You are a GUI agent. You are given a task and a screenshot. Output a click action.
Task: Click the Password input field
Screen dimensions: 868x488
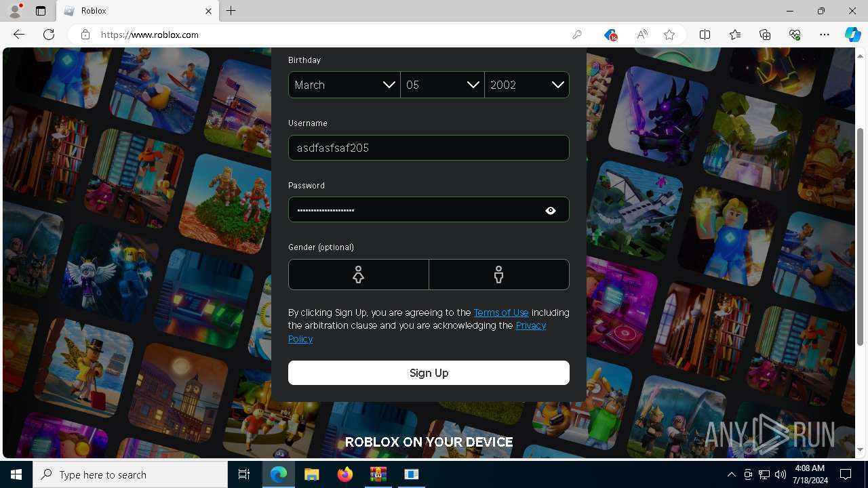[429, 210]
